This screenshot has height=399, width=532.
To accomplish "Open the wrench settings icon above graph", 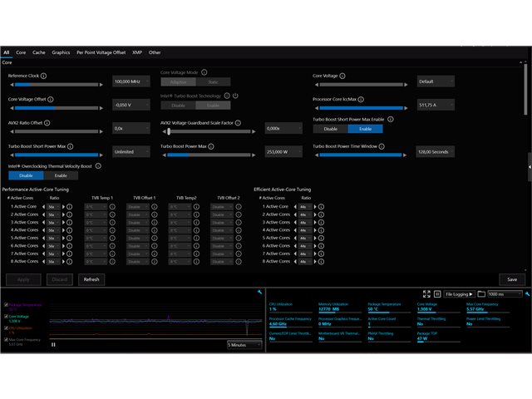I will tap(259, 292).
